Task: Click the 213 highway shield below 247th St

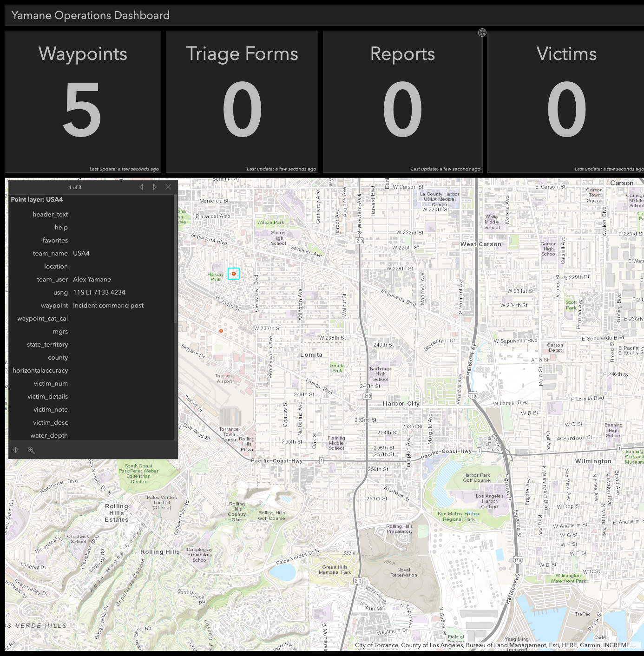Action: point(368,396)
